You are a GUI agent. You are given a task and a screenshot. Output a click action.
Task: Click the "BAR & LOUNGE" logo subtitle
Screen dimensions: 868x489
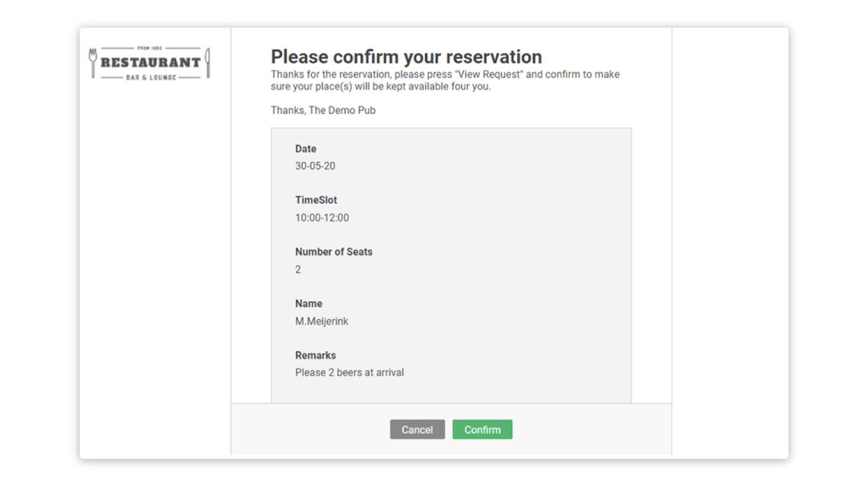(151, 78)
